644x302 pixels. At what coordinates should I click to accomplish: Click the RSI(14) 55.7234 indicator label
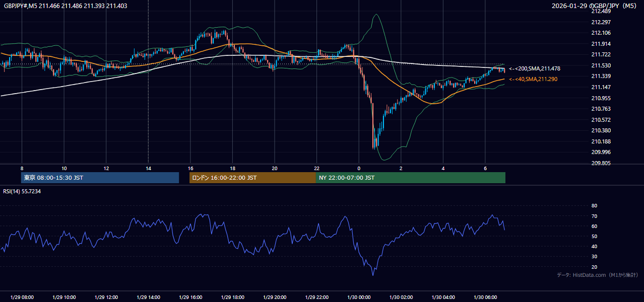point(22,191)
